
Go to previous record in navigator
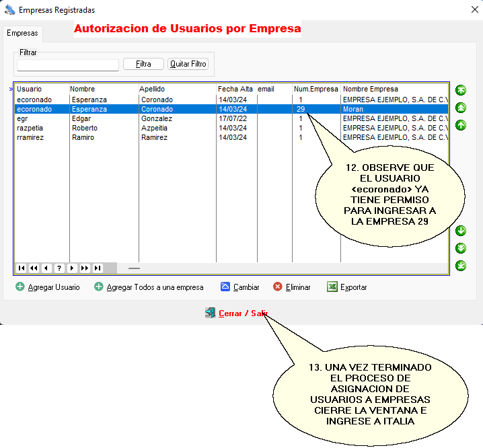(x=46, y=268)
